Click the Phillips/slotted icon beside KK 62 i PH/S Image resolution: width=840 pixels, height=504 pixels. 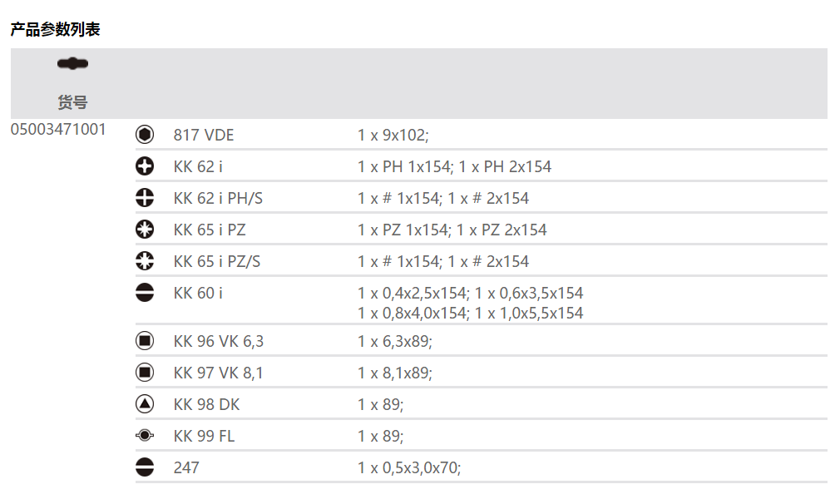point(145,198)
